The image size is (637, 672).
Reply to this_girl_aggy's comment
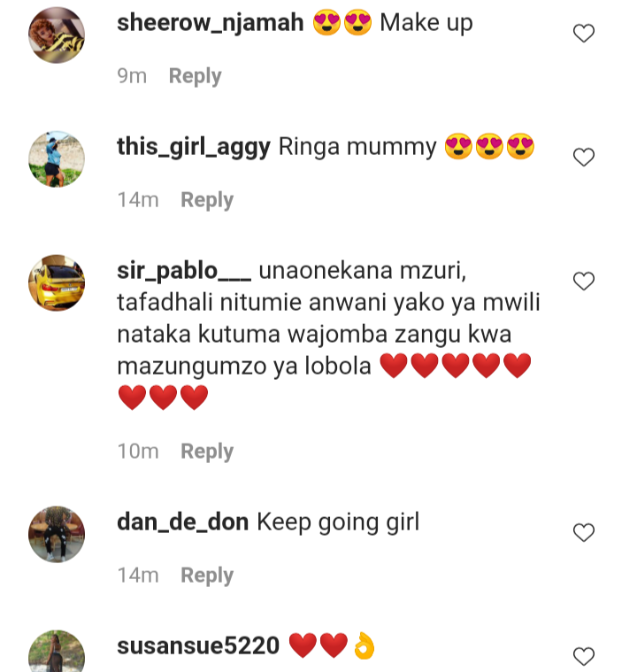tap(207, 200)
